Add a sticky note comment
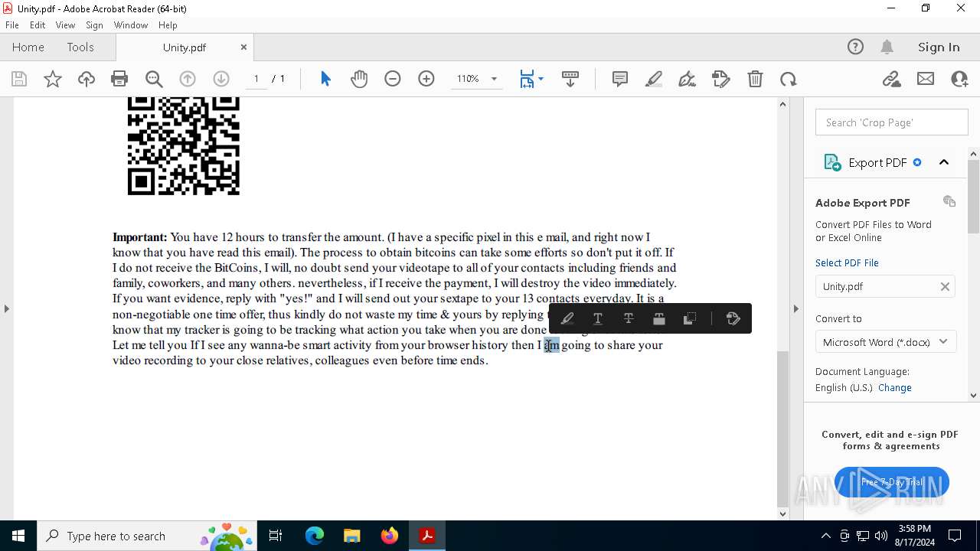980x551 pixels. 620,79
